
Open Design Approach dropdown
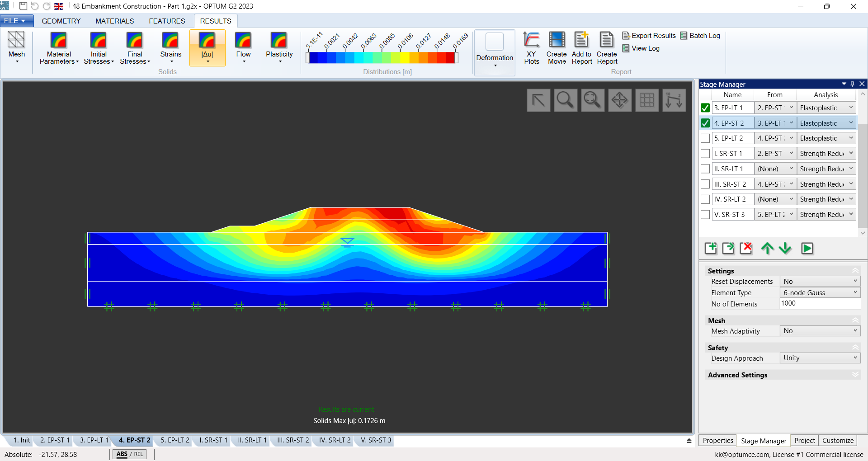click(x=820, y=358)
